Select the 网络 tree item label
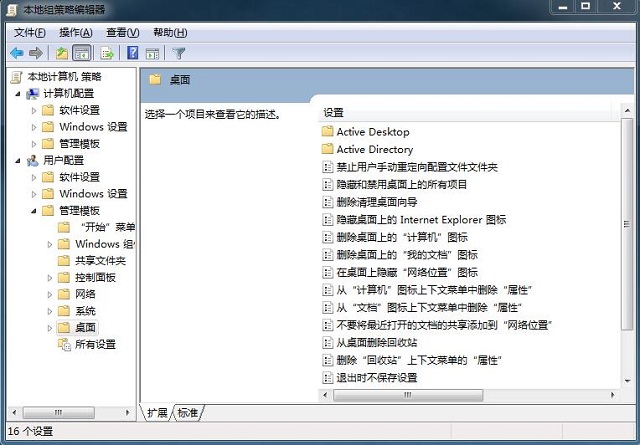The image size is (640, 445). click(x=85, y=294)
